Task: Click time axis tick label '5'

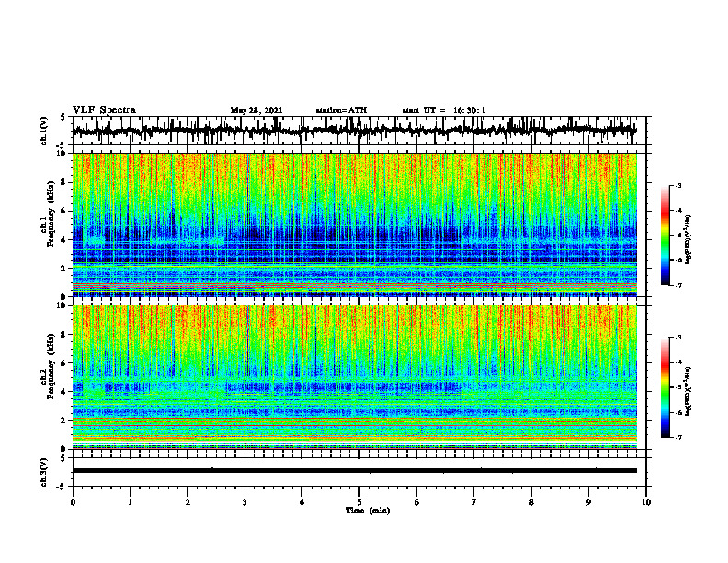Action: [x=359, y=502]
